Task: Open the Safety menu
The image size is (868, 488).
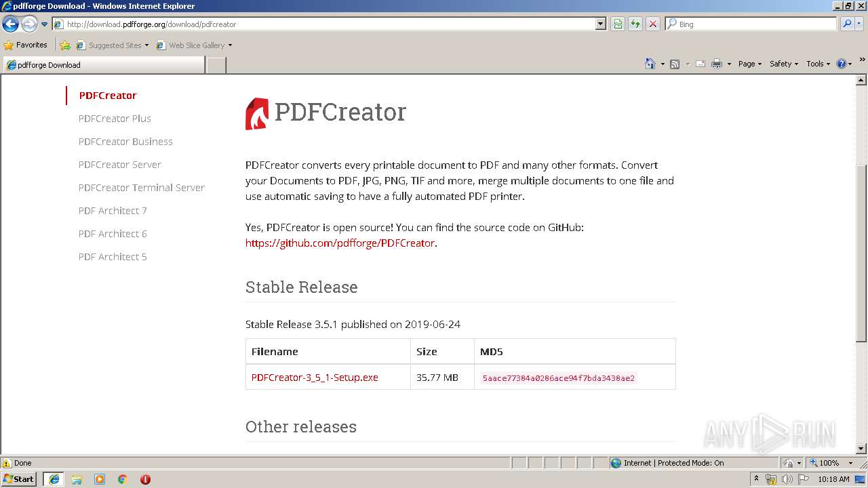Action: coord(783,64)
